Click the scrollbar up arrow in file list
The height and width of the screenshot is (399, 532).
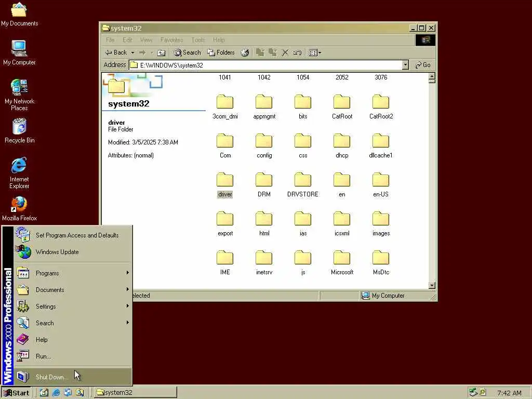point(432,76)
